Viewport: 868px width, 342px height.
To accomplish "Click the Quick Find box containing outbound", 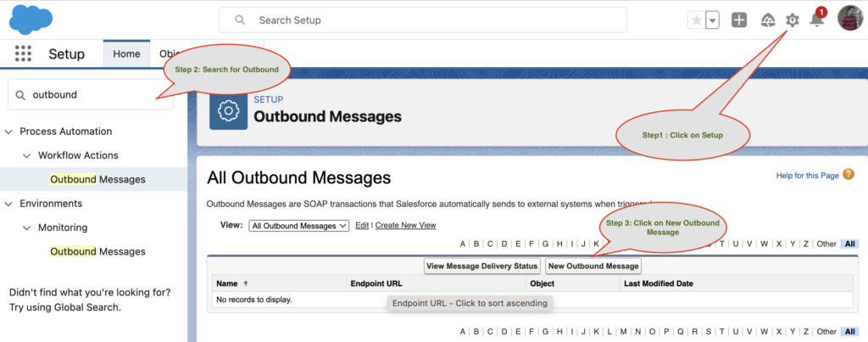I will (x=90, y=95).
